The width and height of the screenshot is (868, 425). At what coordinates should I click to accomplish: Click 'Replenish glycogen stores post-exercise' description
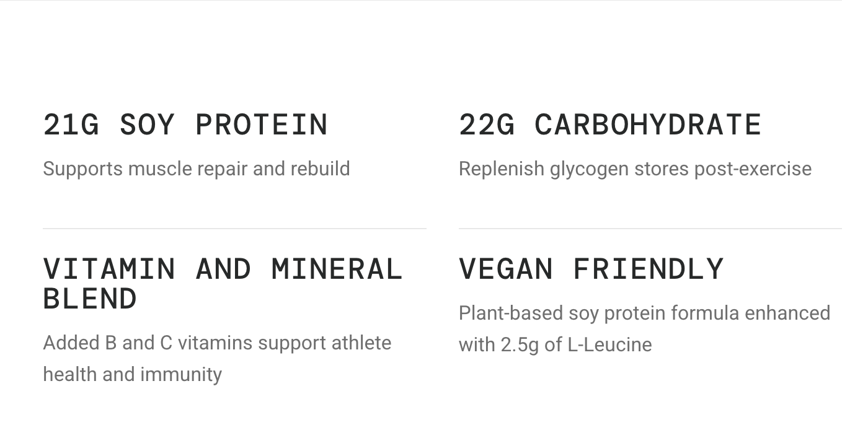[x=635, y=169]
